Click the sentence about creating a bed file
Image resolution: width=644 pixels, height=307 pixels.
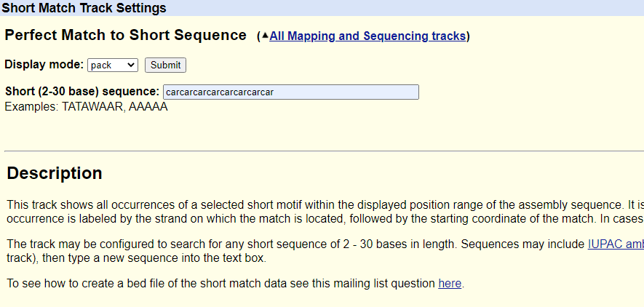click(218, 283)
